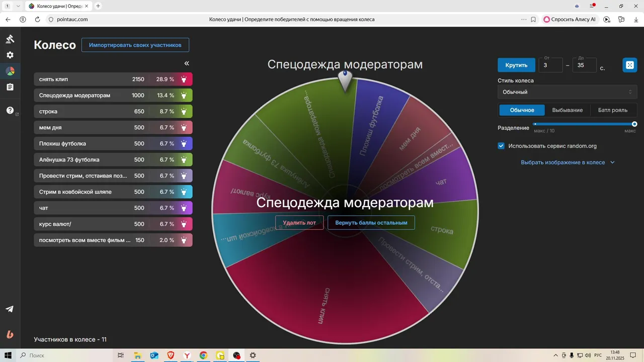
Task: Click 'мем дня' row name in list
Action: pos(50,128)
